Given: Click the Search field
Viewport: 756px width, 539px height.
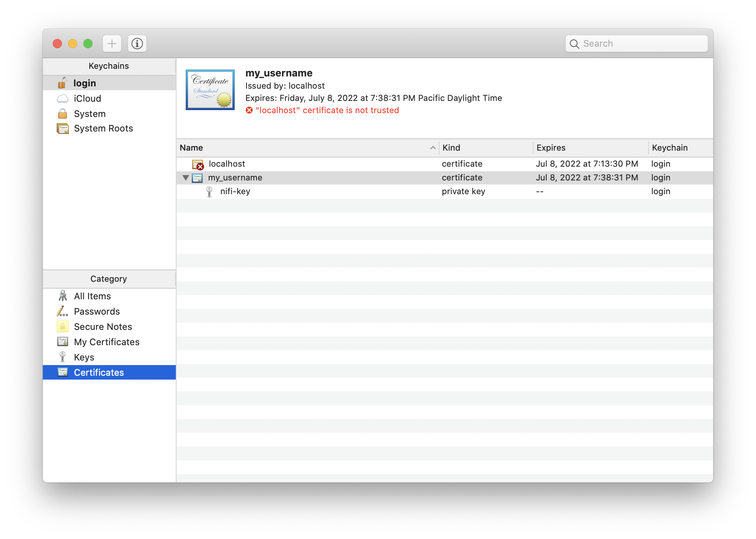Looking at the screenshot, I should click(642, 44).
